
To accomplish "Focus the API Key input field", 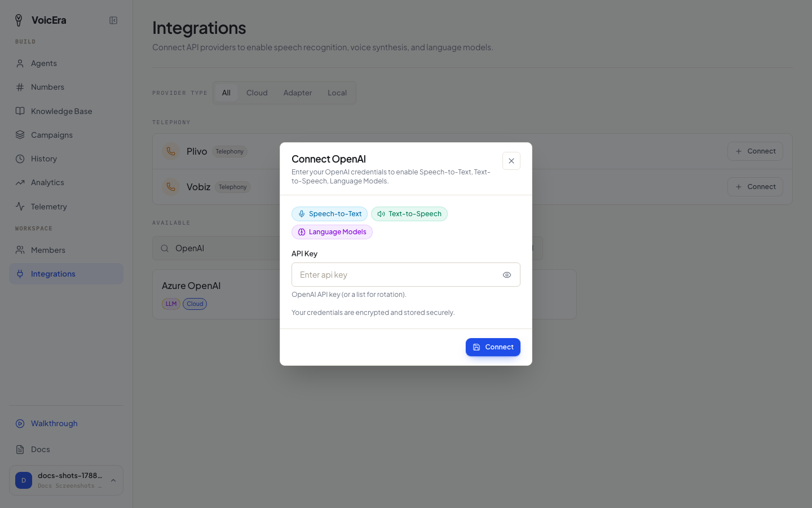I will (406, 275).
